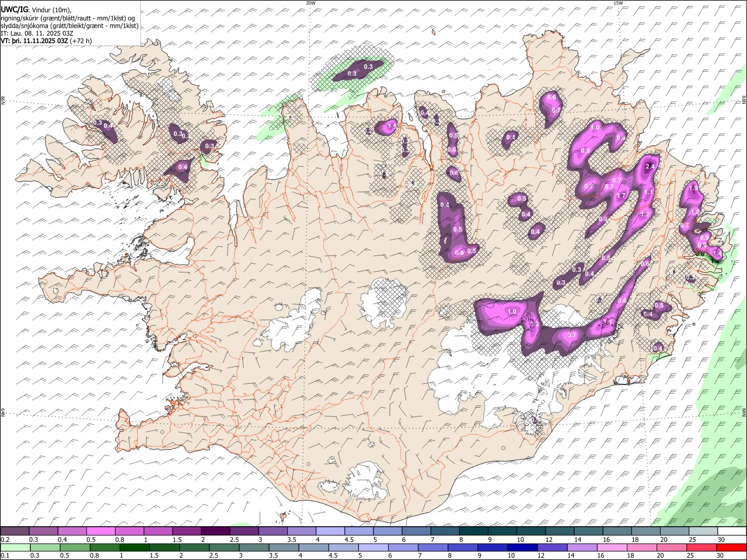Click the upper legend label '0.2'
The width and height of the screenshot is (747, 560).
point(5,540)
